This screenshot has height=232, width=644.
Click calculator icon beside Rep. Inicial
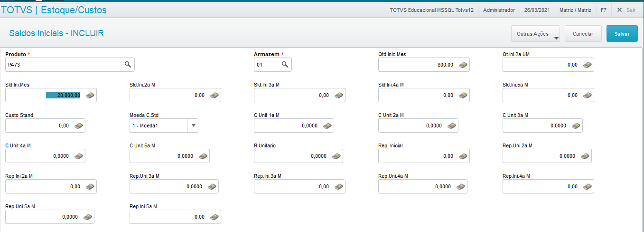click(x=463, y=156)
